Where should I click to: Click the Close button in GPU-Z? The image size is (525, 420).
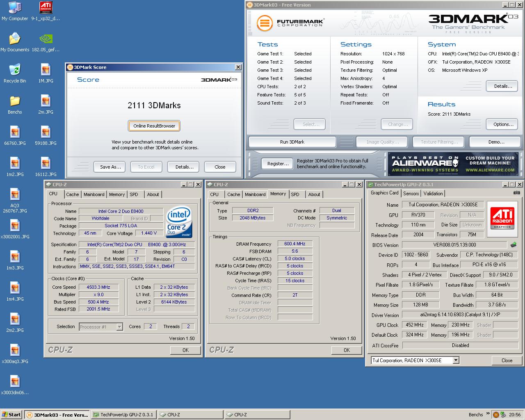507,361
